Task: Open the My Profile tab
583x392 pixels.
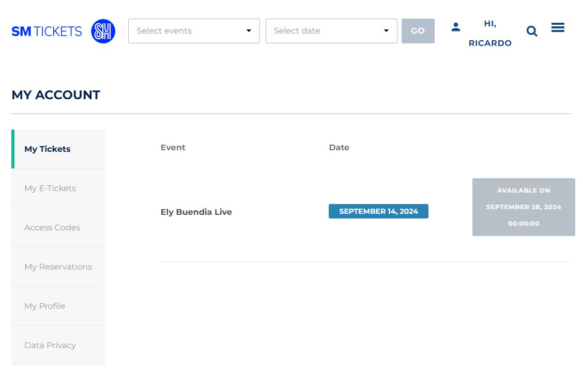Action: coord(58,306)
